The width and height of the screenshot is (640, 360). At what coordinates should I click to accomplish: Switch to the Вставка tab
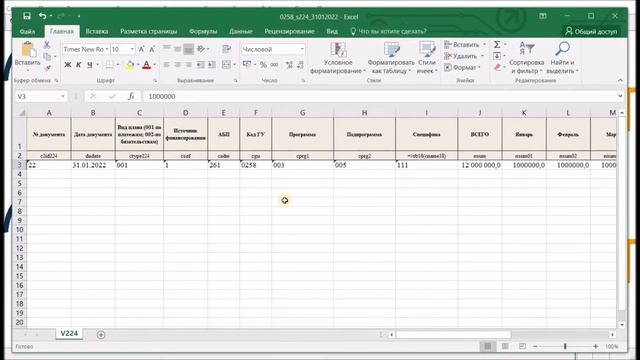(97, 31)
